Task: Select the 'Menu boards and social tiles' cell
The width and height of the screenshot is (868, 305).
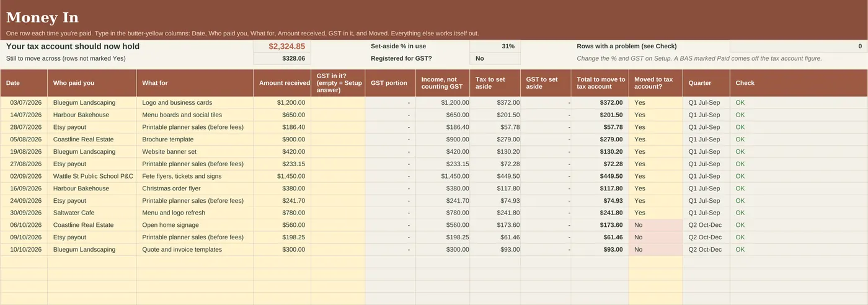Action: (x=195, y=115)
